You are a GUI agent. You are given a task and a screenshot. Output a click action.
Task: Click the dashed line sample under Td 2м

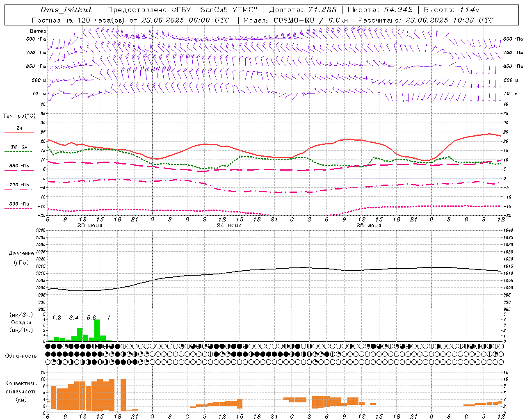18,152
